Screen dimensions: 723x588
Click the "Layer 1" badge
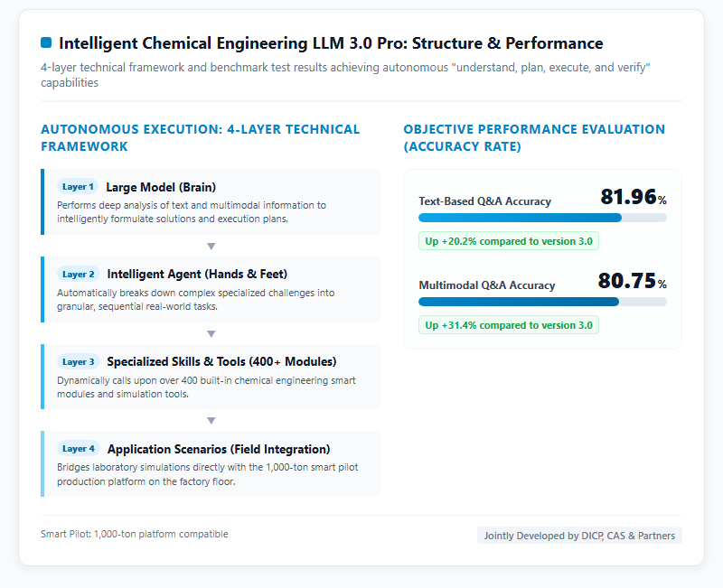(78, 187)
